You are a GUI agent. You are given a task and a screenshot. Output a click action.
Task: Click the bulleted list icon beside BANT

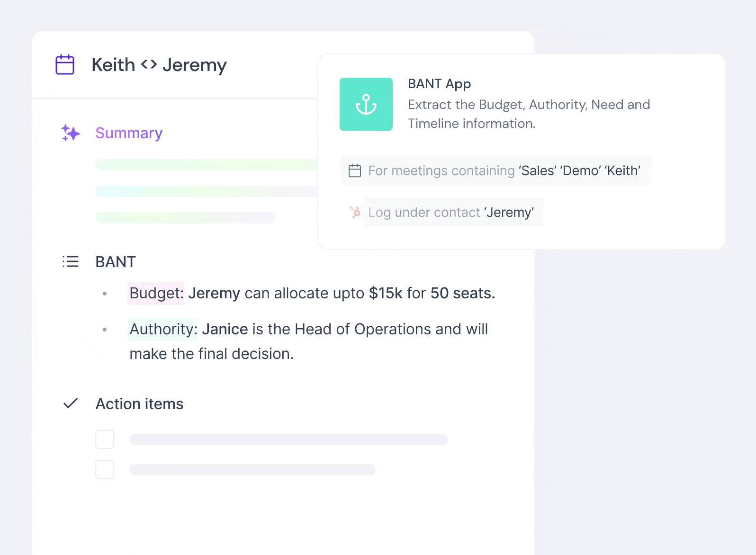click(71, 261)
